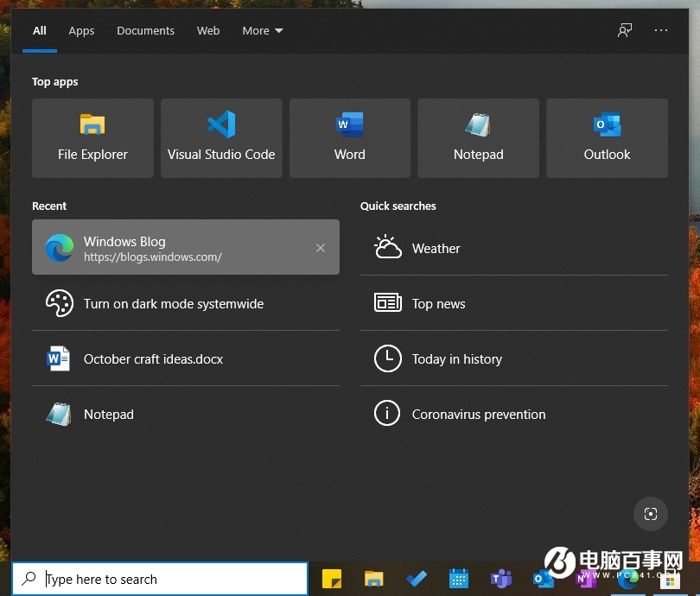
Task: Open search with a screenshot camera button
Action: pos(651,514)
